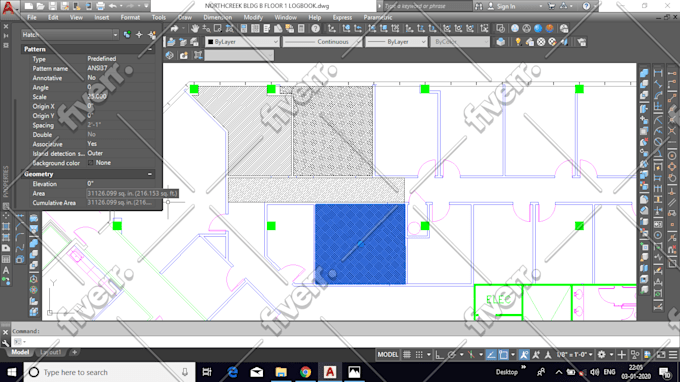The width and height of the screenshot is (680, 382).
Task: Add a new layout with plus button
Action: pos(74,353)
